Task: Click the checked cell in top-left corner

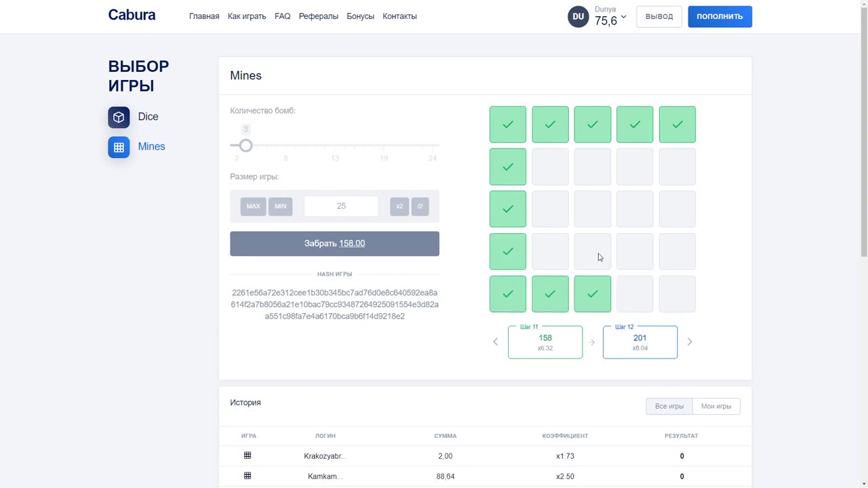Action: click(x=508, y=125)
